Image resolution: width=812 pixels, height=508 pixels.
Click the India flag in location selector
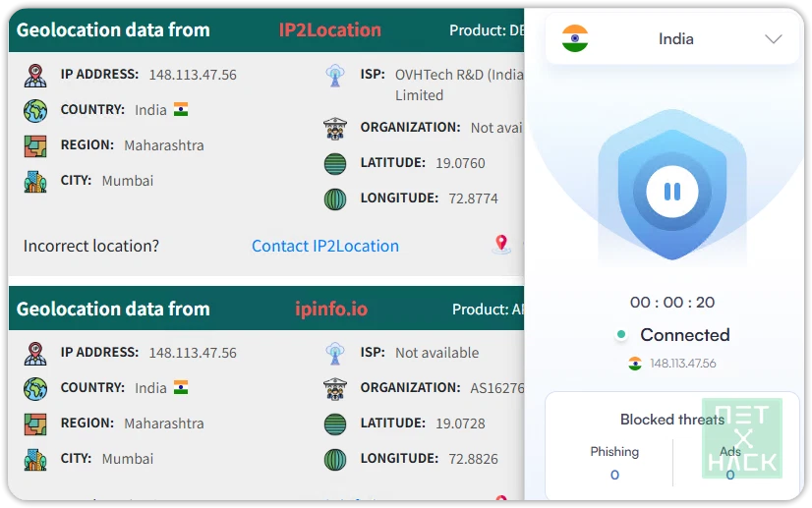click(x=575, y=38)
